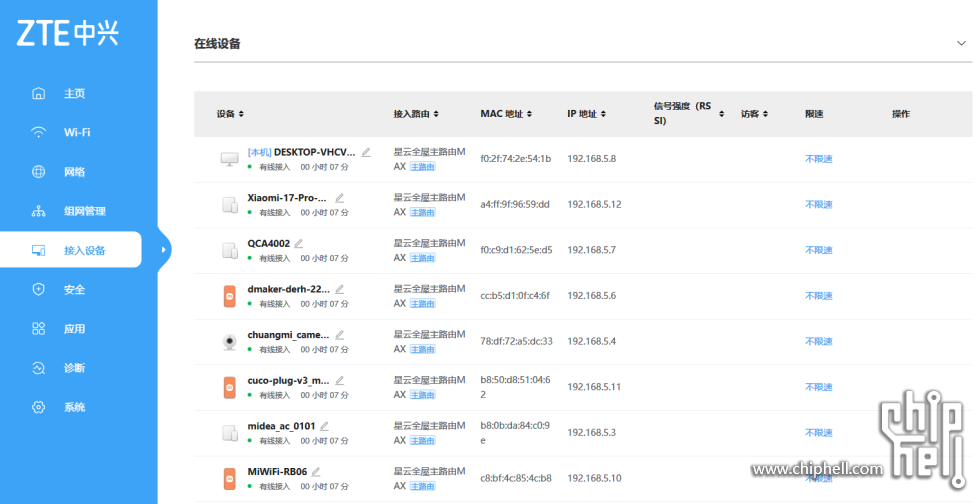Open the Wi-Fi menu

pyautogui.click(x=77, y=132)
